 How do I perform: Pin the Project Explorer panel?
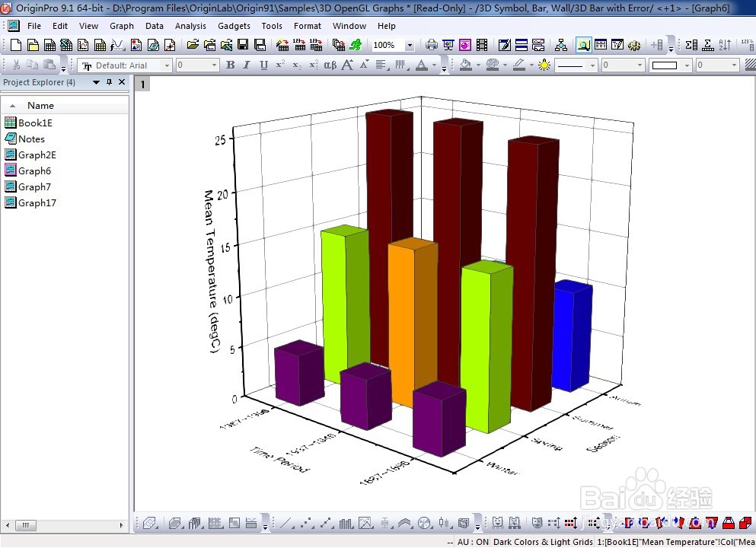[x=110, y=82]
